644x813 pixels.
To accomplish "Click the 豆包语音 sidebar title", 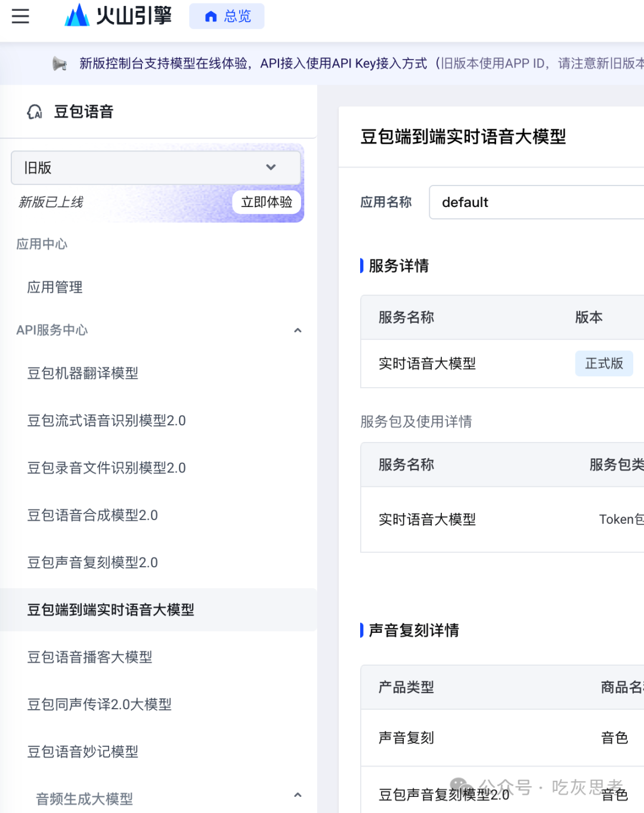I will coord(83,112).
